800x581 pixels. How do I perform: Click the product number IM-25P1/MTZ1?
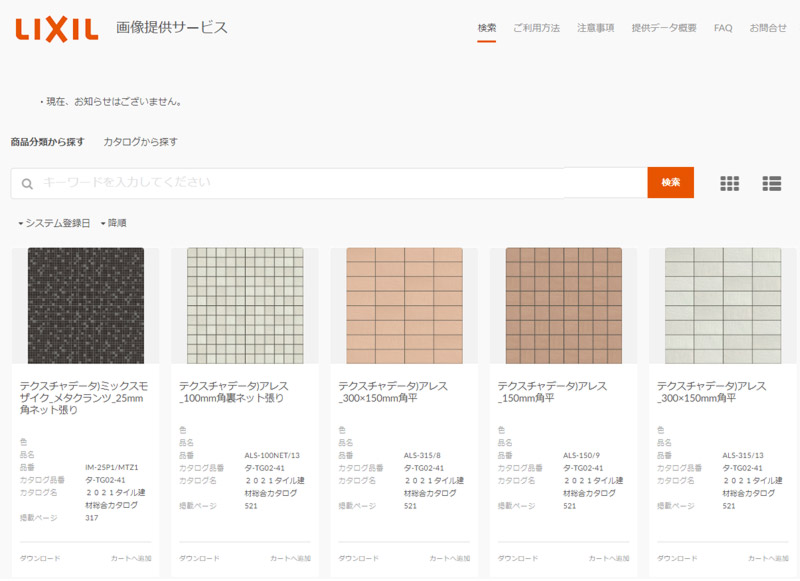(112, 467)
